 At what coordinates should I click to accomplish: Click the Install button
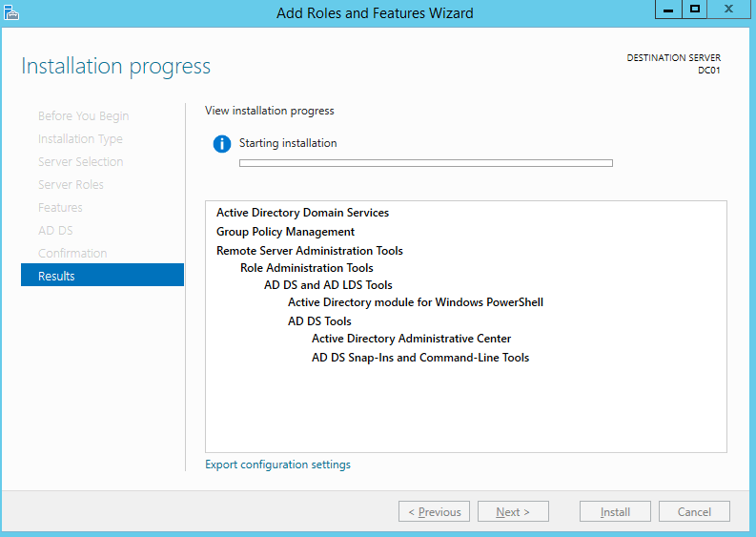[x=615, y=511]
